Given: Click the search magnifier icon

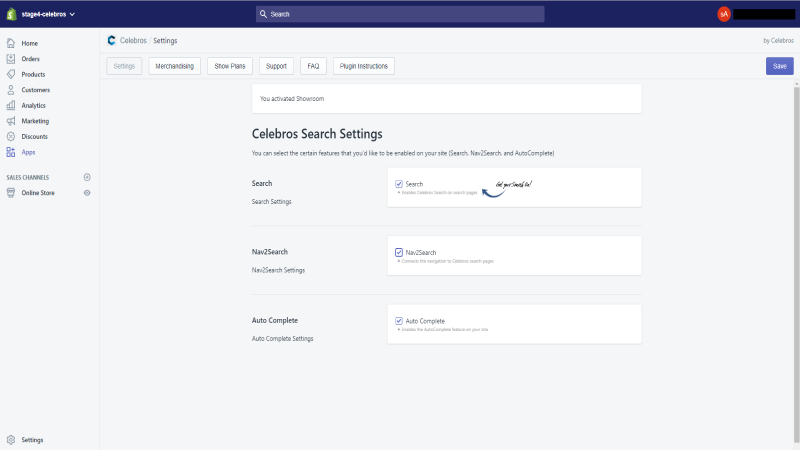Looking at the screenshot, I should pyautogui.click(x=263, y=14).
